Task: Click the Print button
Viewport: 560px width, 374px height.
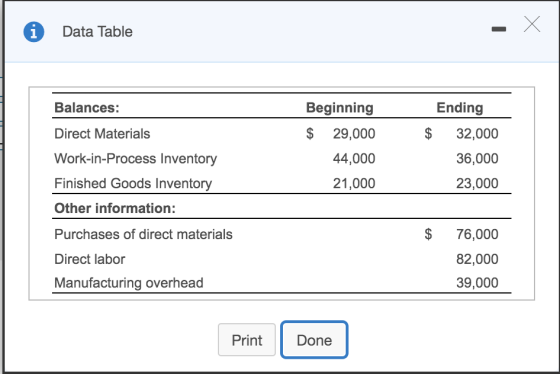Action: click(x=247, y=340)
